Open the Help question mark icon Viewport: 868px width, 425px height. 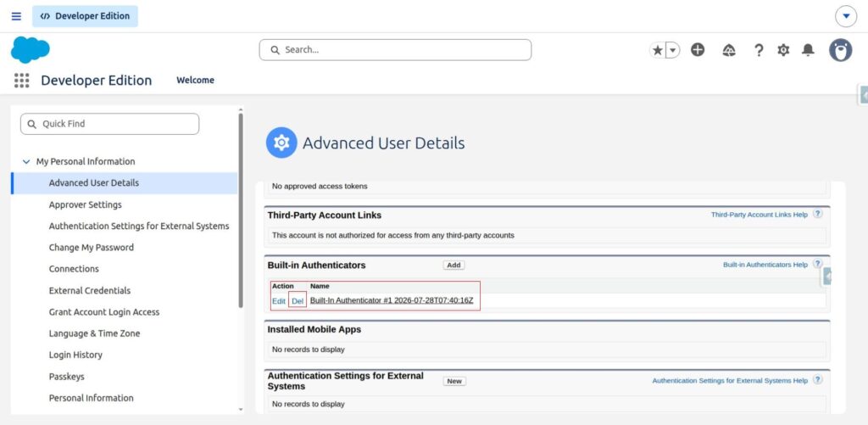pyautogui.click(x=759, y=50)
